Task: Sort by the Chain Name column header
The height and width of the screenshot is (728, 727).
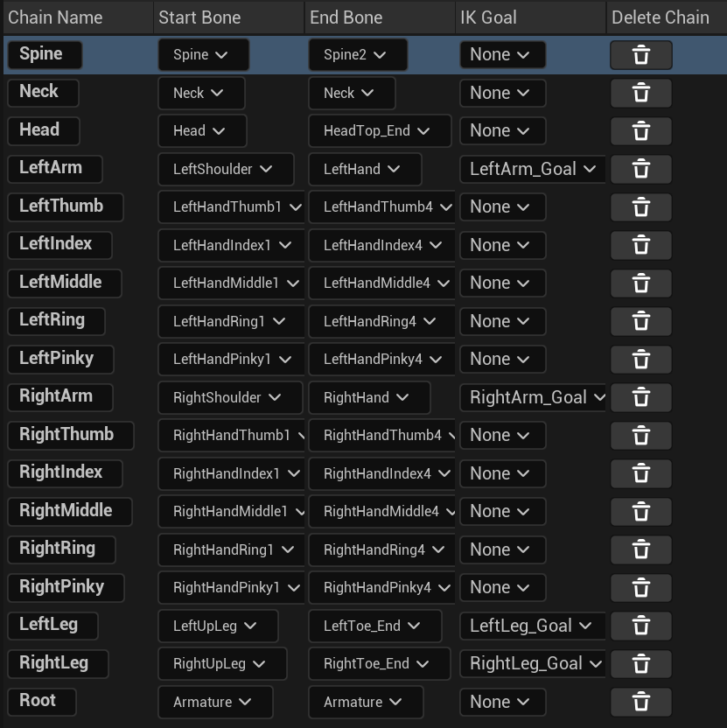Action: point(78,17)
